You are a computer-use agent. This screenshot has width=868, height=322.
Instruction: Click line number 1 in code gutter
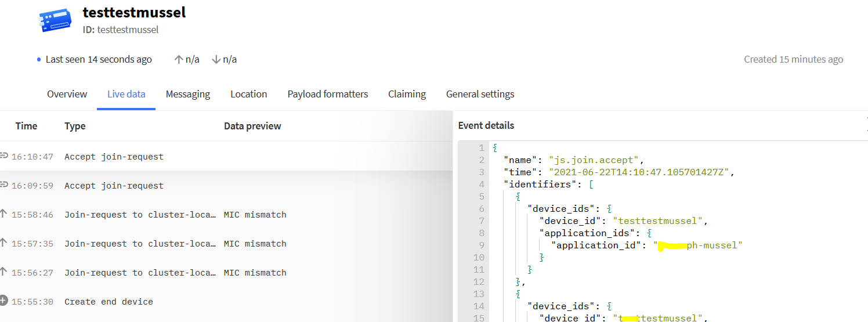coord(481,148)
